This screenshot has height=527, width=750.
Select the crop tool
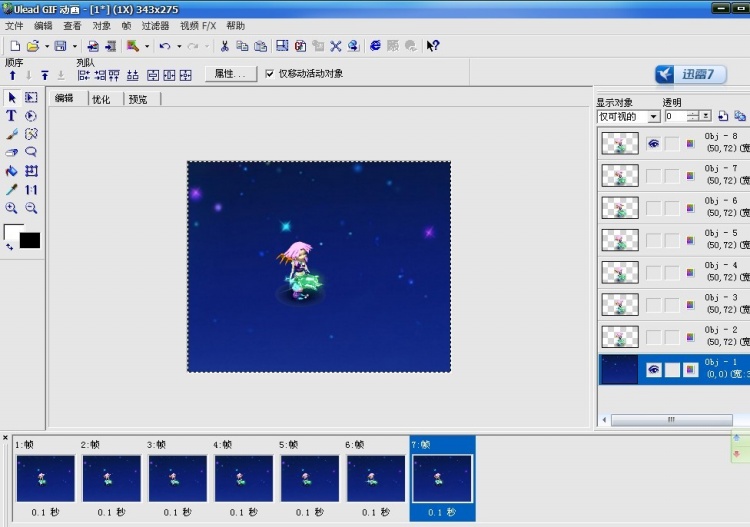coord(32,171)
